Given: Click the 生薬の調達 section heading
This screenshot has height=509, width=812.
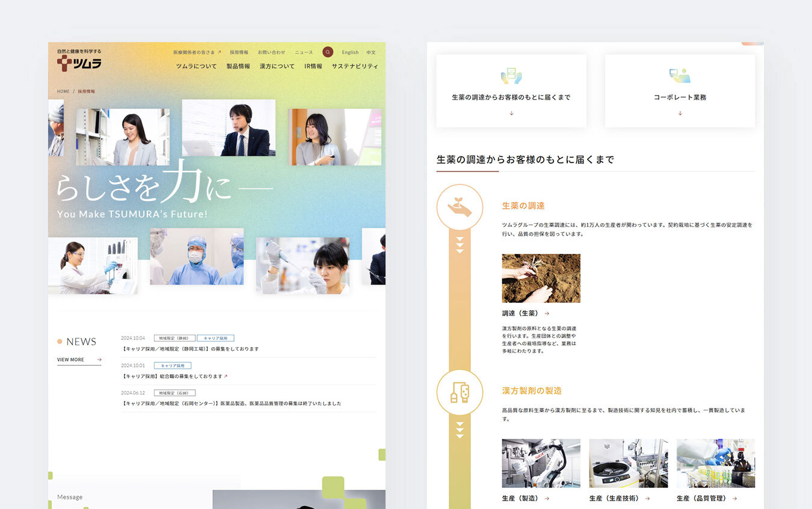Looking at the screenshot, I should tap(523, 206).
